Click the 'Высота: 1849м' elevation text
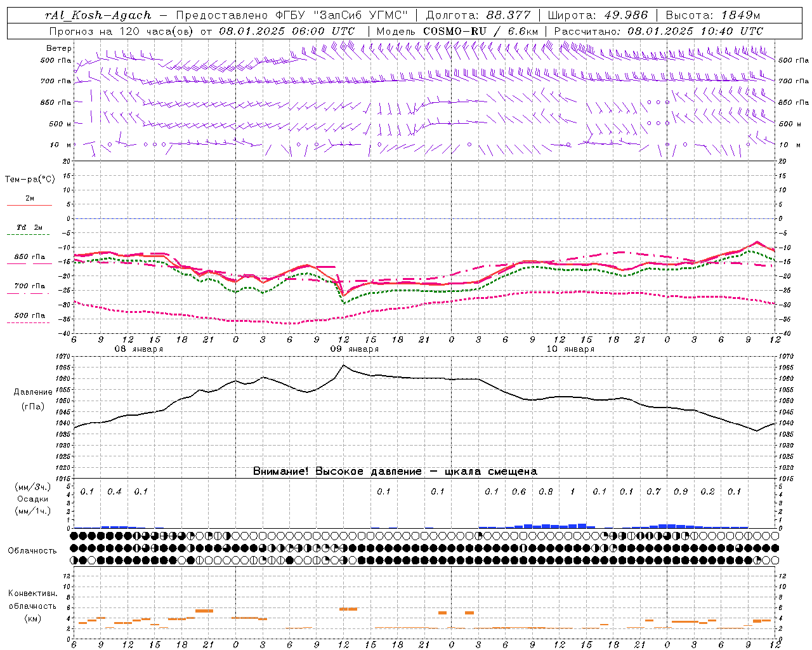 (x=713, y=15)
